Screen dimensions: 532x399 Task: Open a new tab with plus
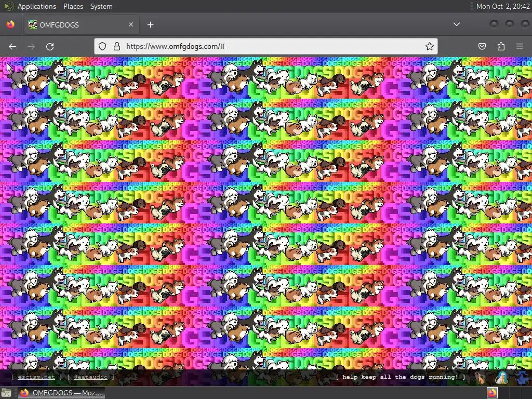pos(150,25)
